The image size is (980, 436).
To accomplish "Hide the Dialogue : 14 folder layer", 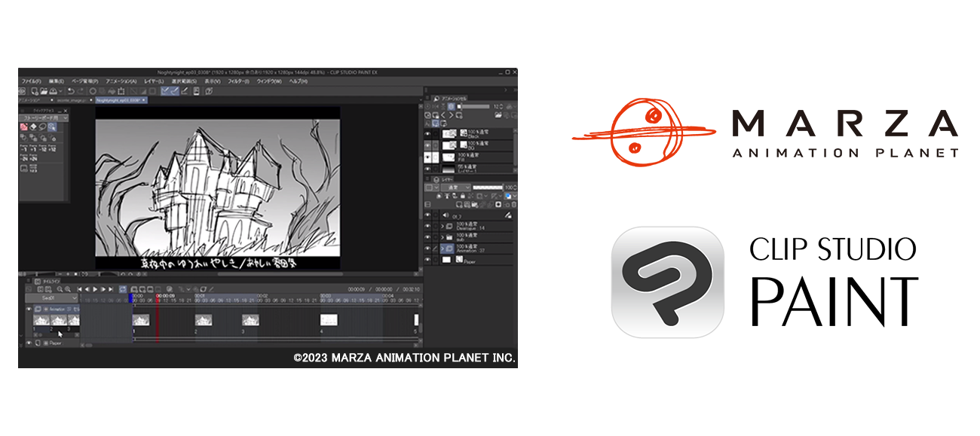I will (427, 226).
